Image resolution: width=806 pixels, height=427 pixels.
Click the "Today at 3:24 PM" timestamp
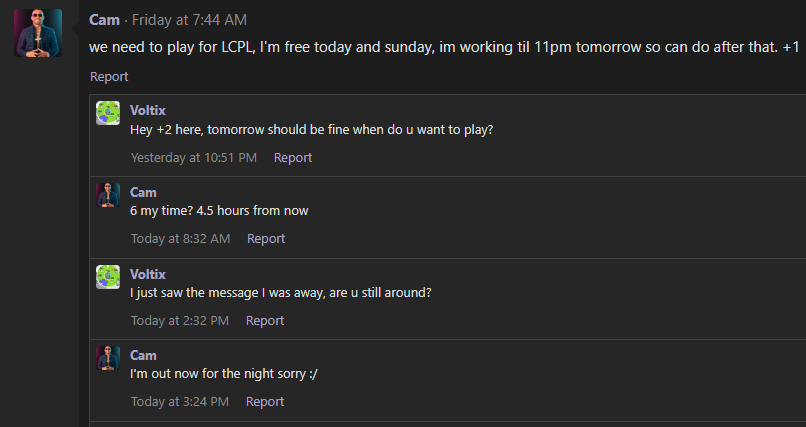[180, 401]
